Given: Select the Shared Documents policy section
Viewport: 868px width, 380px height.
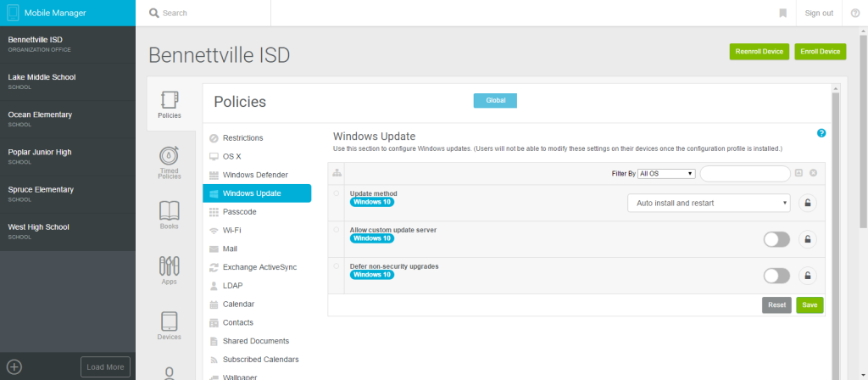Looking at the screenshot, I should click(257, 341).
